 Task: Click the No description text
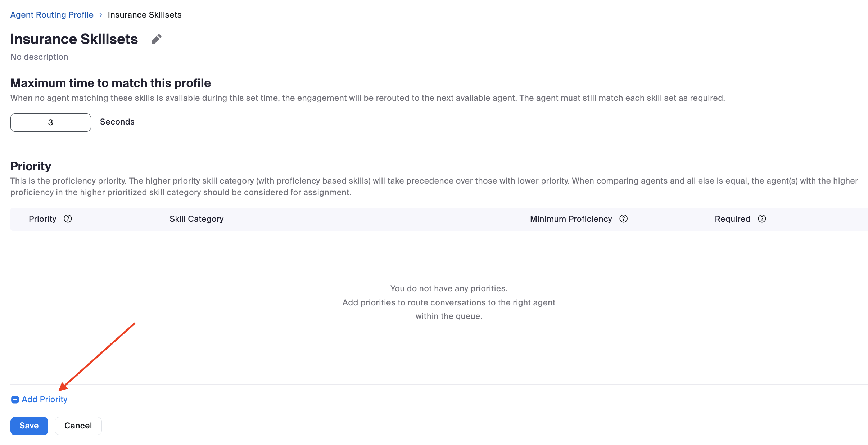point(39,57)
